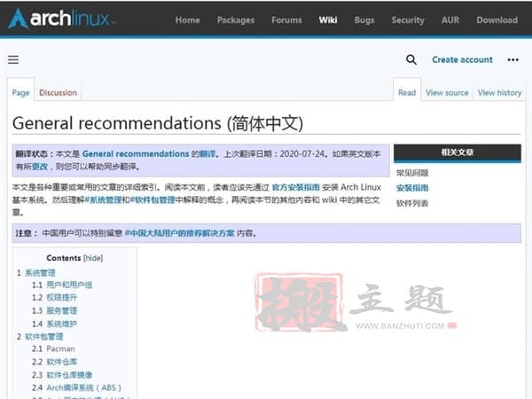The height and width of the screenshot is (399, 532).
Task: Open 安装指南 in related articles
Action: point(412,188)
